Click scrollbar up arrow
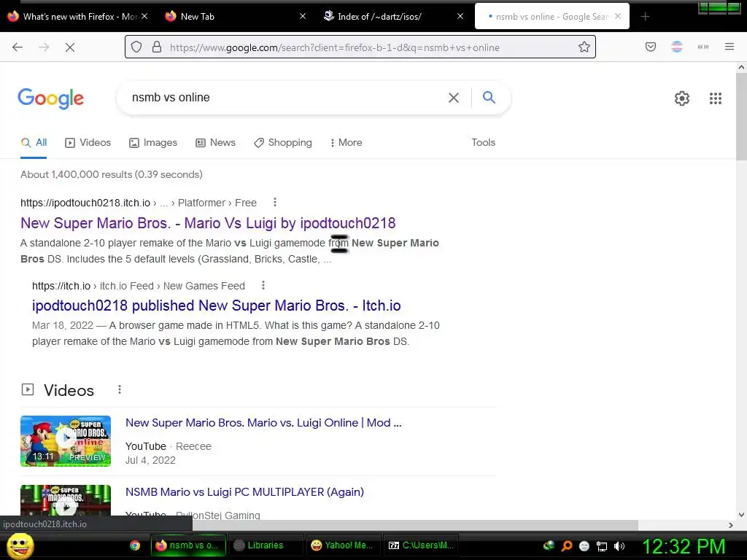747x560 pixels. tap(741, 68)
